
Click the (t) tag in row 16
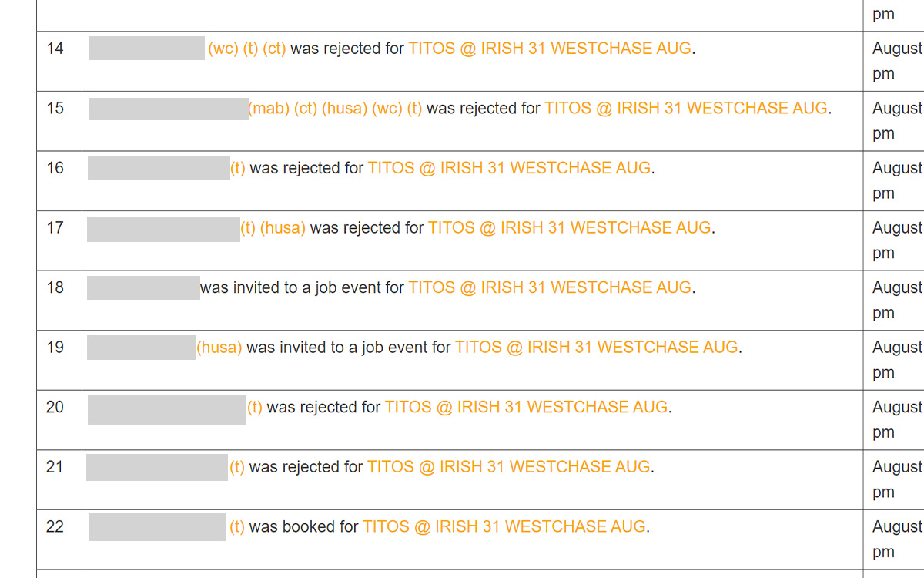point(238,168)
